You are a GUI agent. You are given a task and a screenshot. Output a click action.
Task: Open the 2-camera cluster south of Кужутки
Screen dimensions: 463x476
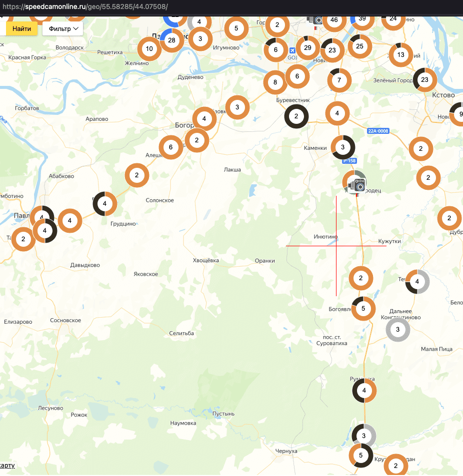[x=360, y=278]
